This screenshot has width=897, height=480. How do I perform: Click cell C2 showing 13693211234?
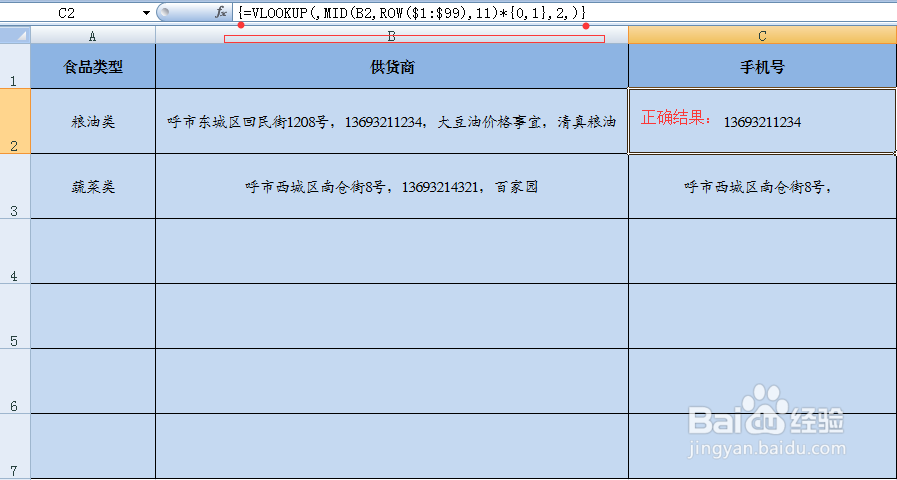click(x=763, y=121)
